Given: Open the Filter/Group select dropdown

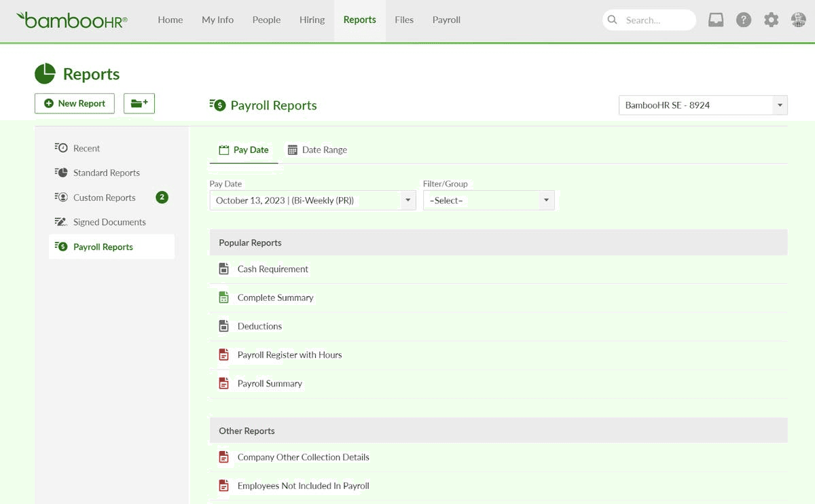Looking at the screenshot, I should pos(489,200).
